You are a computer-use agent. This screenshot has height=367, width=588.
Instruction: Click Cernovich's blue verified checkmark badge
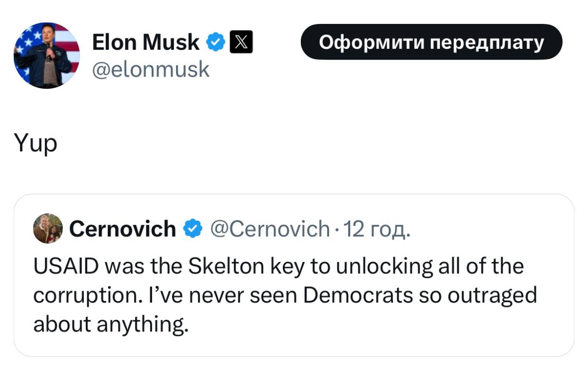pyautogui.click(x=192, y=228)
